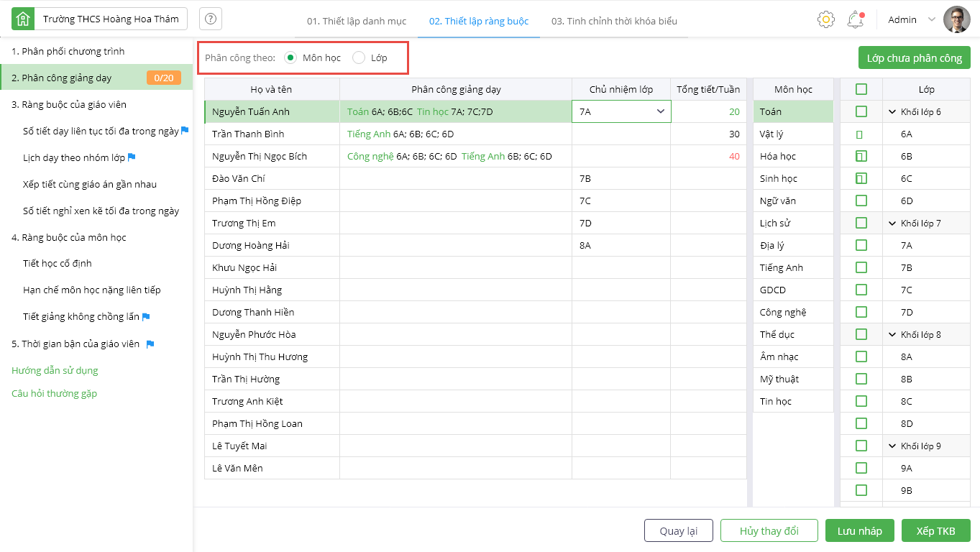Open the notifications bell icon
The image size is (980, 552).
(x=855, y=19)
